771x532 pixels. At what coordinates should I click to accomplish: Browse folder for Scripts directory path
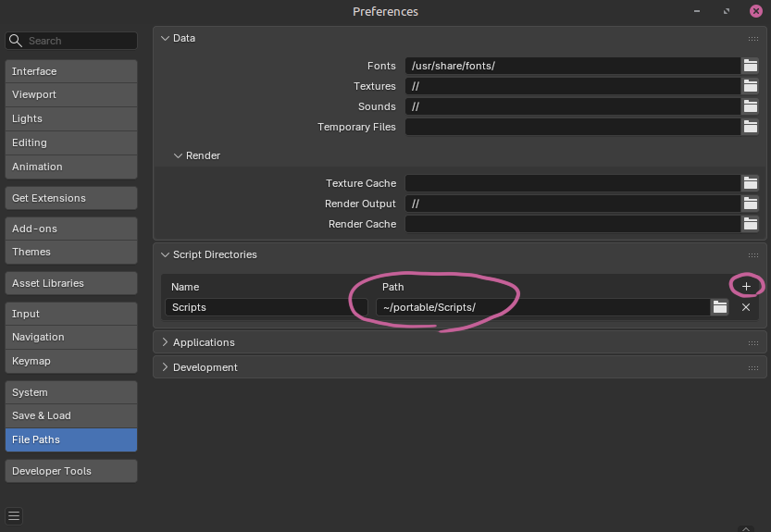click(720, 307)
